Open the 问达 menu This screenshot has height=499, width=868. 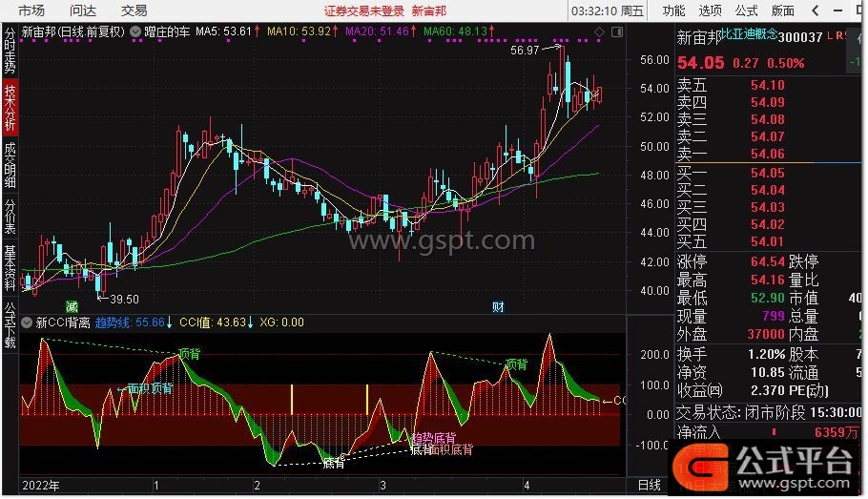coord(83,10)
